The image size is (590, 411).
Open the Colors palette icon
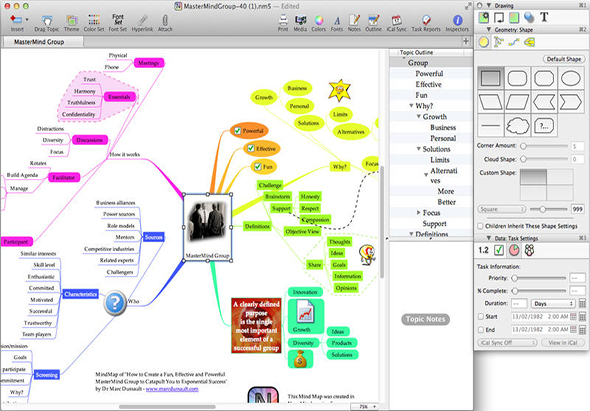319,23
